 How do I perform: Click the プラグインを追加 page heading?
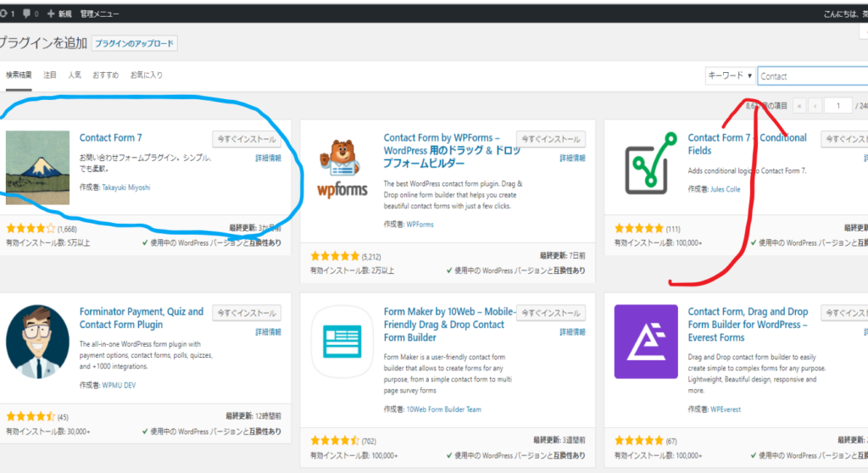tap(43, 43)
